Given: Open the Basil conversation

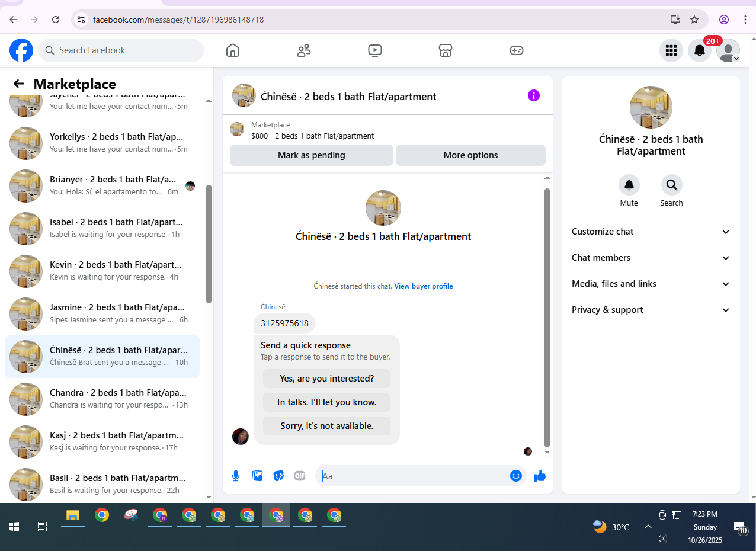Looking at the screenshot, I should pos(102,484).
